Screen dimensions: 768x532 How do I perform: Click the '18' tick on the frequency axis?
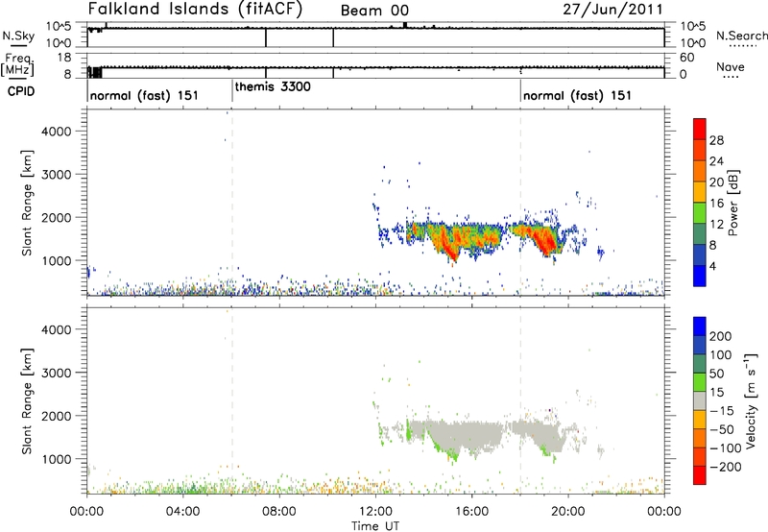pyautogui.click(x=64, y=58)
